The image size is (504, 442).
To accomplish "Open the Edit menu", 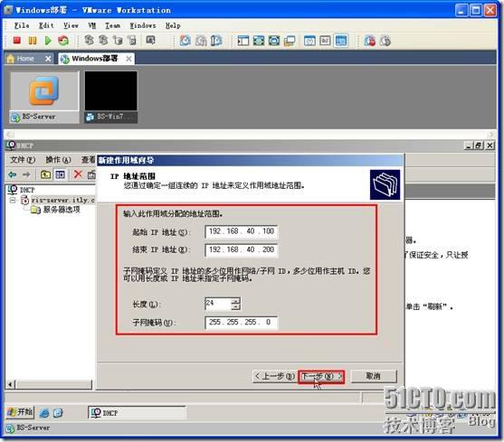I will [x=46, y=25].
